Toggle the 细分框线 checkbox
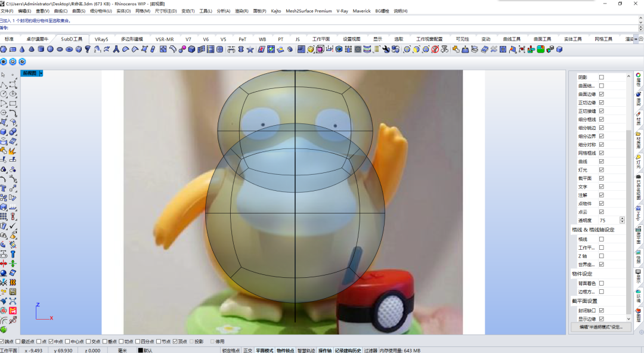This screenshot has width=644, height=353. [x=601, y=119]
